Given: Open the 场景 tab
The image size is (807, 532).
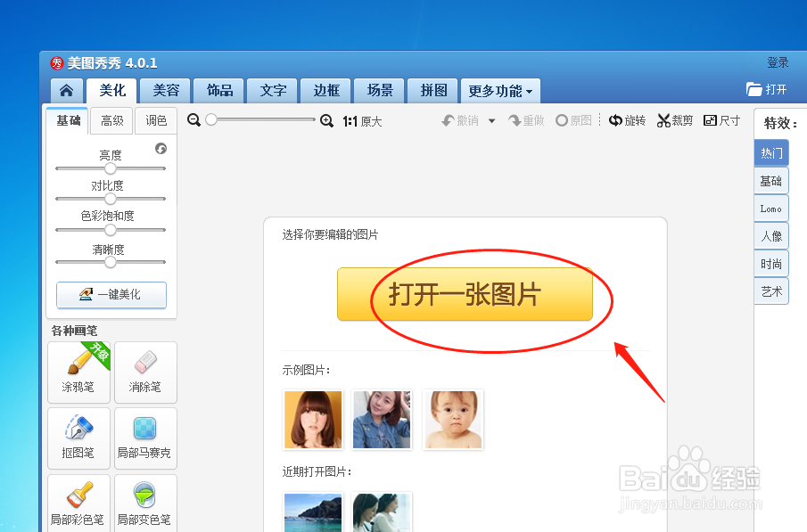Looking at the screenshot, I should pos(380,91).
